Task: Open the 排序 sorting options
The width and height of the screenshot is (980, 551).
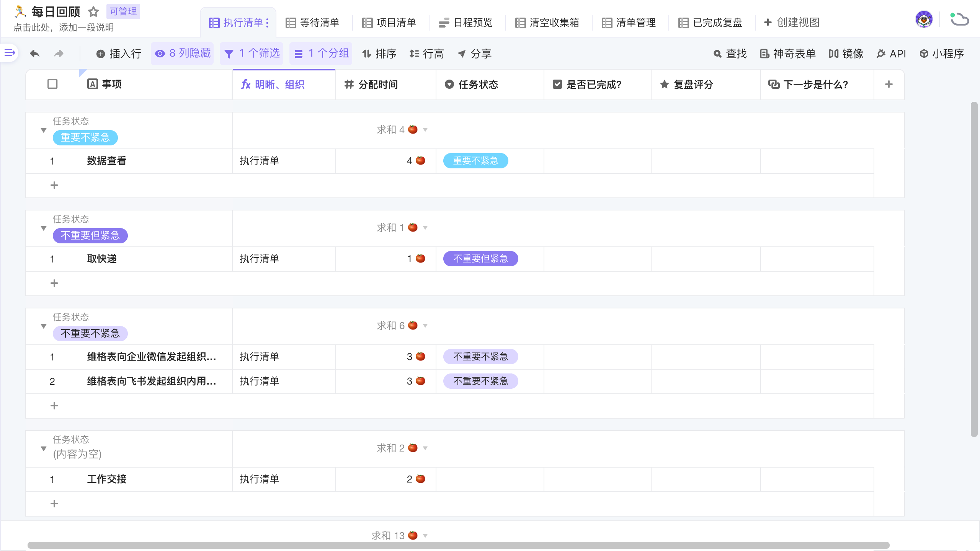Action: pyautogui.click(x=381, y=54)
